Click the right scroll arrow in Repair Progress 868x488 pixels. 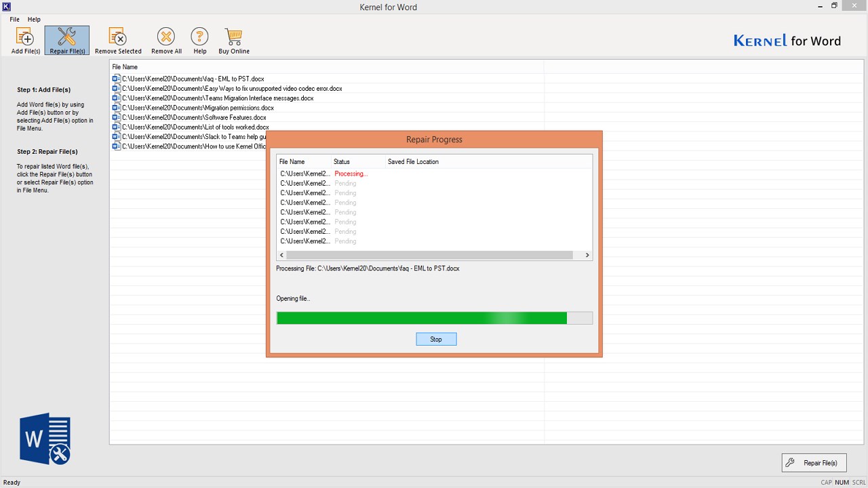[x=587, y=256]
